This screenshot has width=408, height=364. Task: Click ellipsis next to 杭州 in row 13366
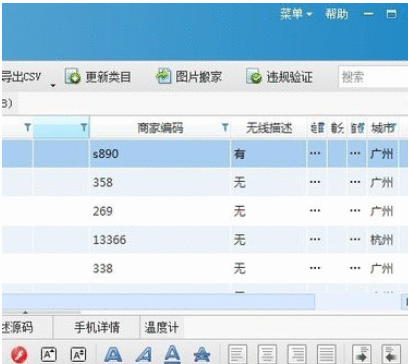pyautogui.click(x=355, y=239)
